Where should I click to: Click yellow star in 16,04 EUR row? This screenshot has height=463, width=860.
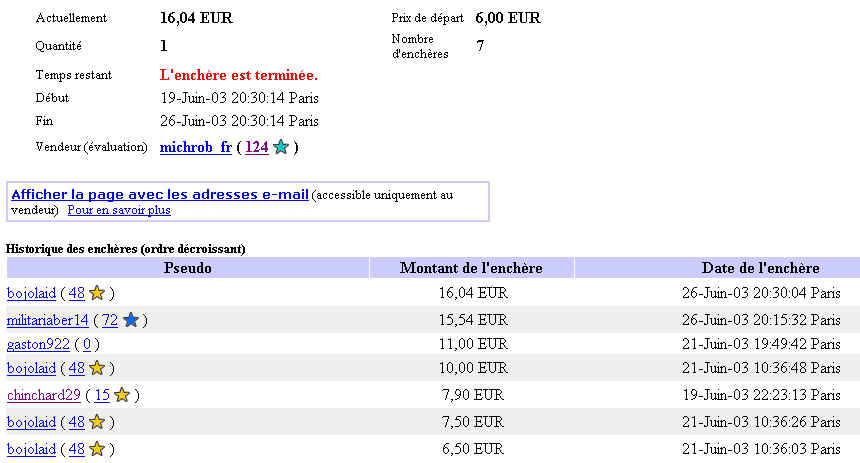pyautogui.click(x=97, y=293)
